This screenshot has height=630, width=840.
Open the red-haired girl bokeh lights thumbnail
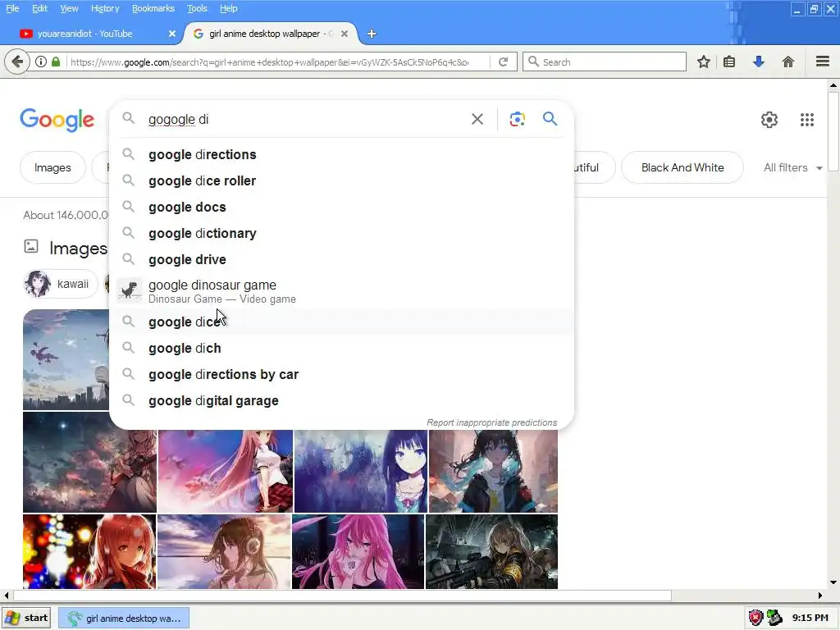pos(89,551)
